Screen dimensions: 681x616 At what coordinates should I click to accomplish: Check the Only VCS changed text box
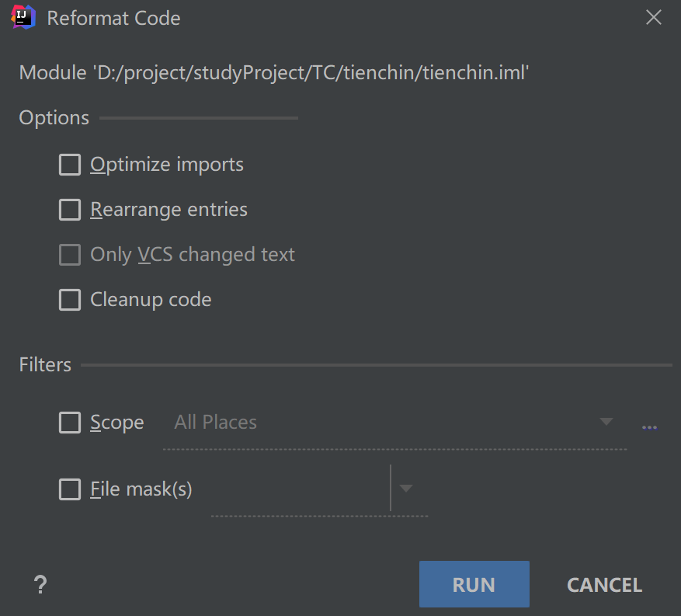(70, 255)
